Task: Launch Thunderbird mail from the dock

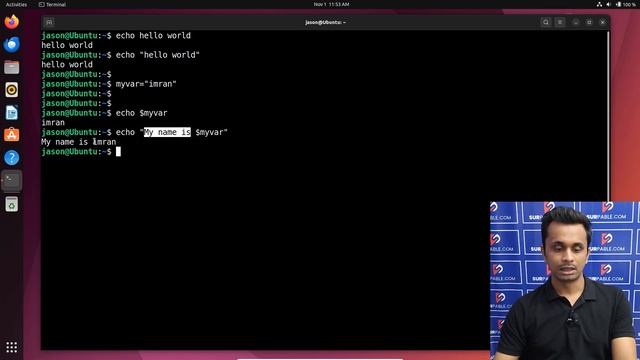Action: (x=11, y=44)
